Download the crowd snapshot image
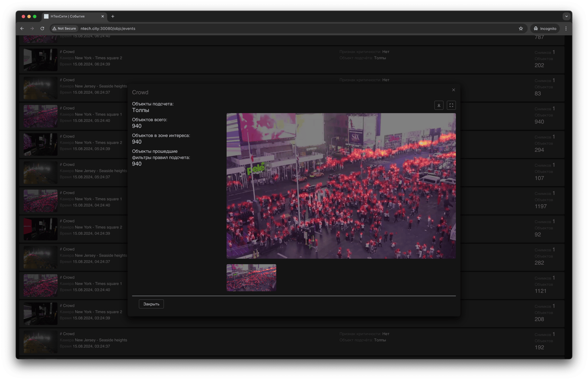 pos(439,105)
